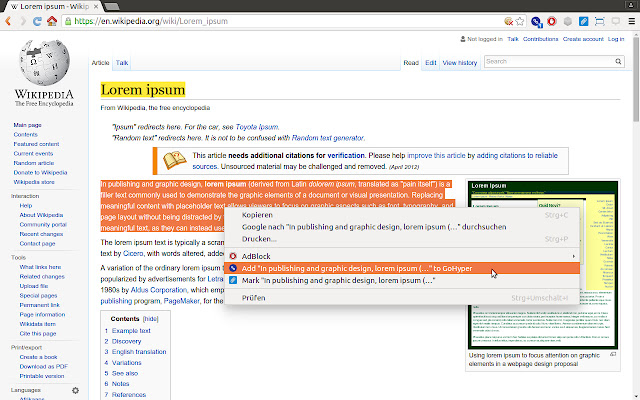Switch to the Talk tab
Screen dimensions: 640x400
point(122,63)
